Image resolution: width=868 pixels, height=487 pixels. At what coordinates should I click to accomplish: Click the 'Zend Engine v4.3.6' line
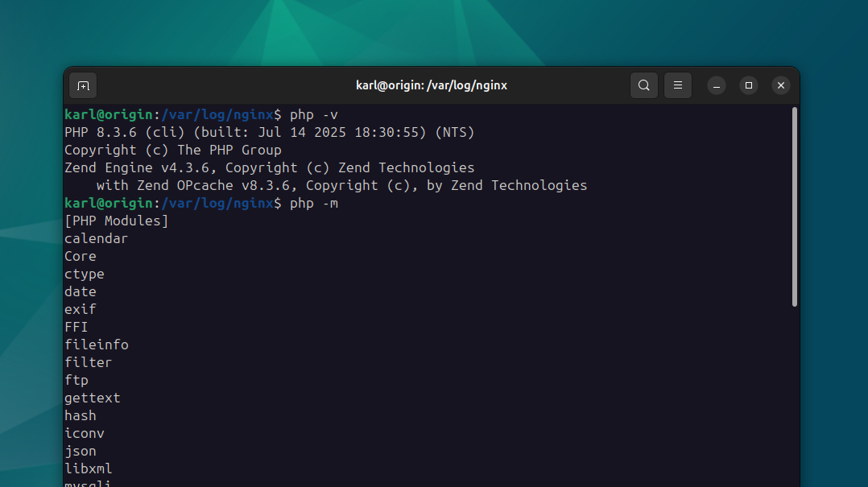(x=270, y=167)
